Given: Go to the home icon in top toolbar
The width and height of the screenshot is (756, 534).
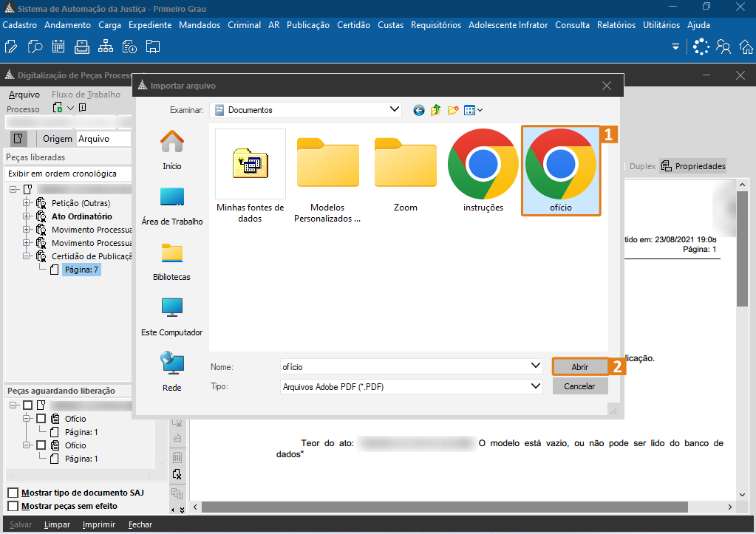Looking at the screenshot, I should pos(746,47).
